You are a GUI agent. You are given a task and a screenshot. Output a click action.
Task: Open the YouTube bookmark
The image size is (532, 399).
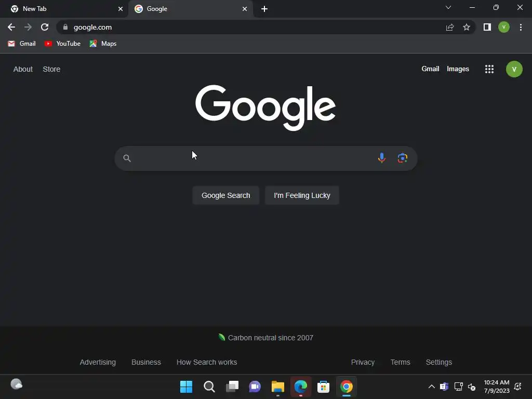coord(62,44)
